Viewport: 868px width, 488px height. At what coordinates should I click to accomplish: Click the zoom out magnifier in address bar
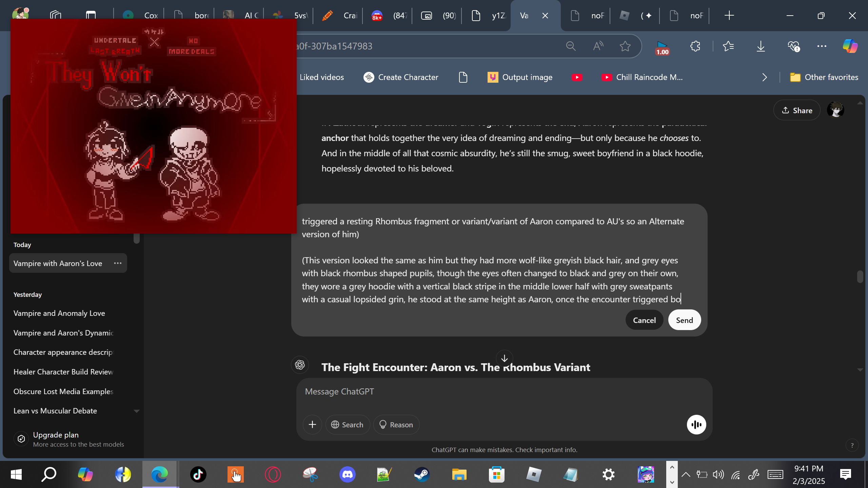pos(571,46)
